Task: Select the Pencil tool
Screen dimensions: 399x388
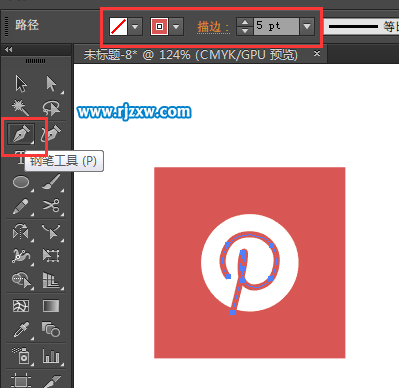Action: (20, 206)
